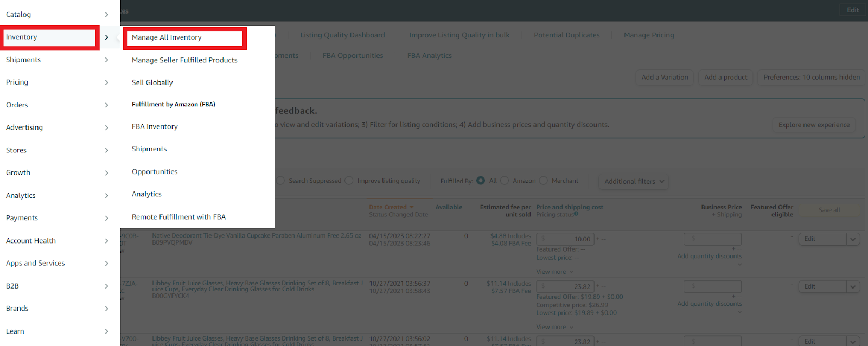Open FBA Analytics link
Screen dimensions: 868x346
(430, 56)
